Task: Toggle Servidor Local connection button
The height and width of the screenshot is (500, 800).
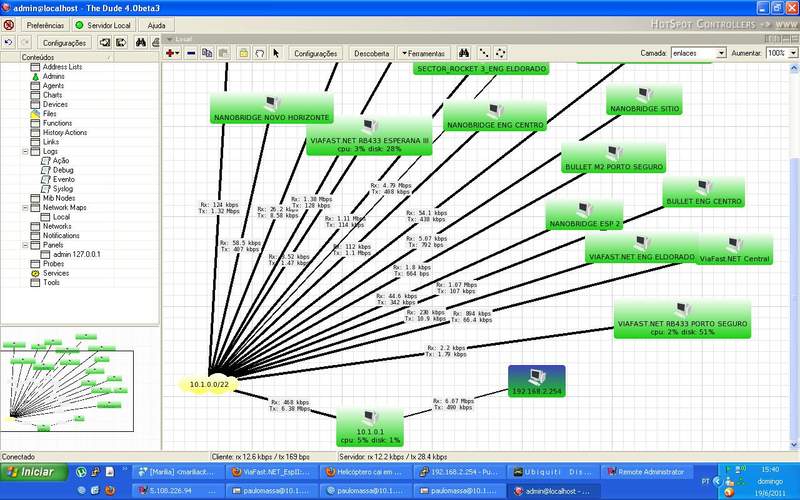Action: click(x=104, y=25)
